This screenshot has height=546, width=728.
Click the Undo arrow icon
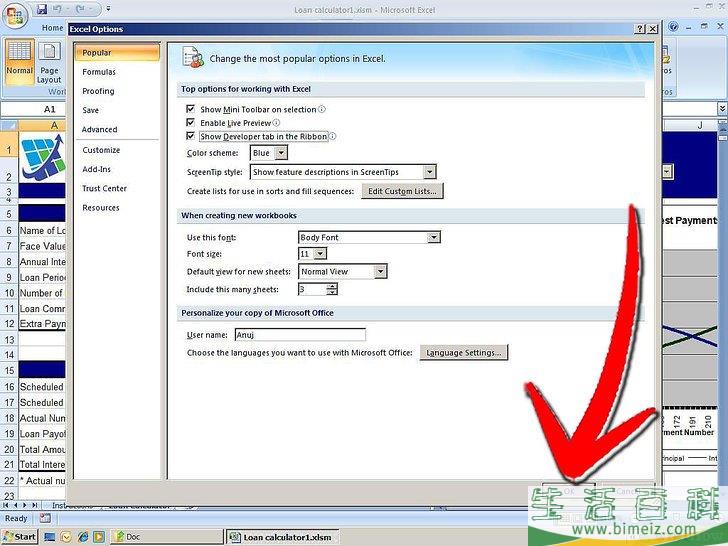pyautogui.click(x=57, y=8)
